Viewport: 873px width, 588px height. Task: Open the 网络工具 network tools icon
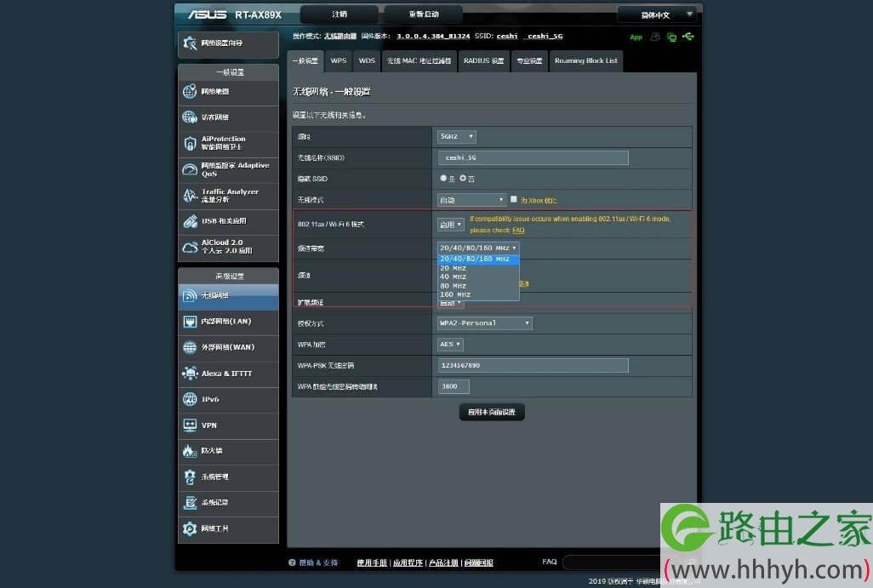pos(190,528)
